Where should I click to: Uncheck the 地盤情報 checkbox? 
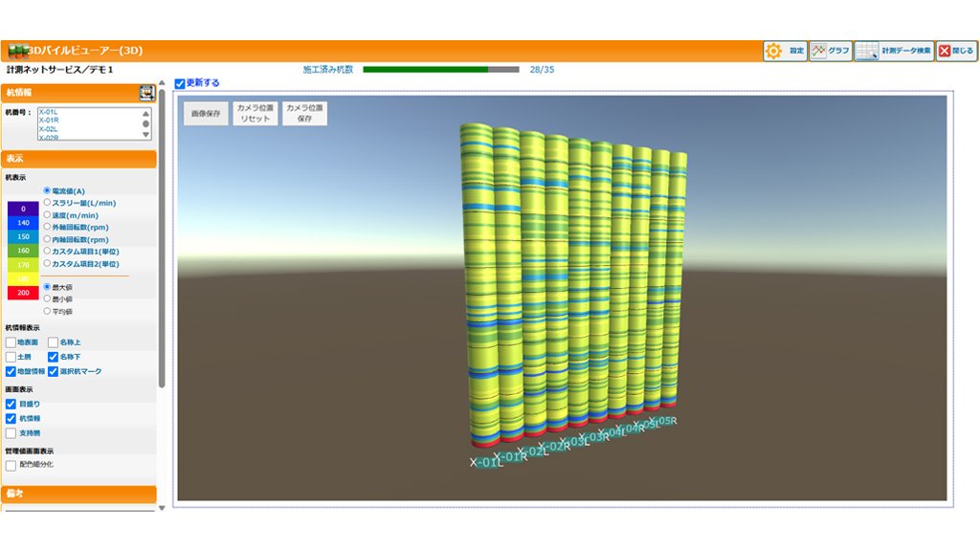pyautogui.click(x=11, y=371)
